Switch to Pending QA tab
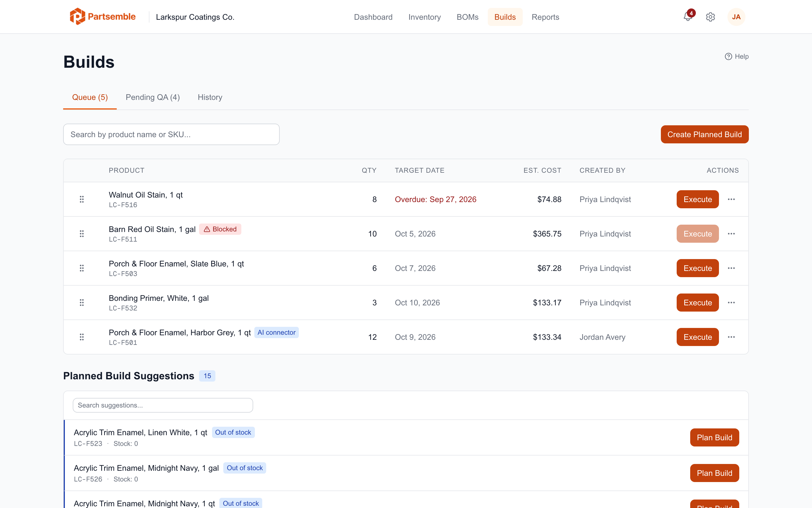Viewport: 812px width, 508px height. [x=153, y=97]
